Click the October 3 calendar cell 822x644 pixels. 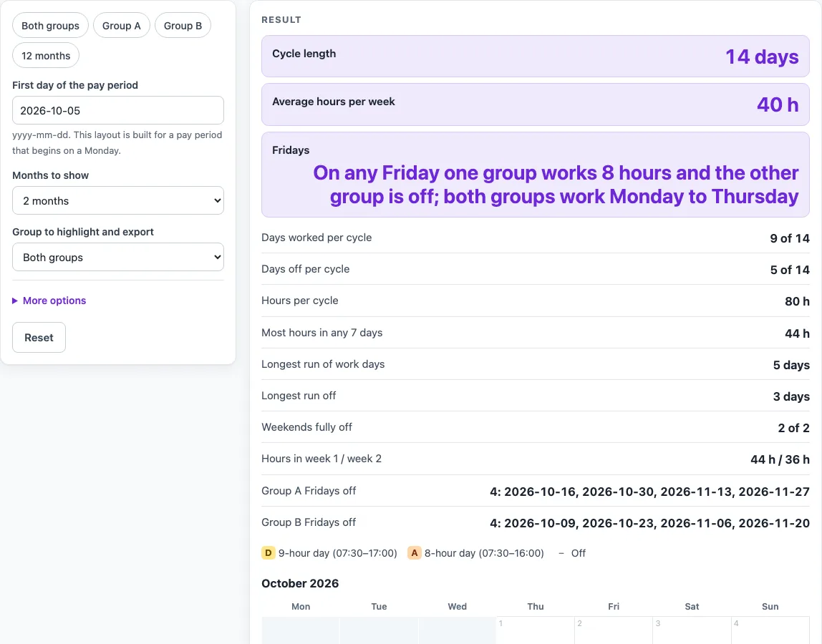(x=692, y=630)
